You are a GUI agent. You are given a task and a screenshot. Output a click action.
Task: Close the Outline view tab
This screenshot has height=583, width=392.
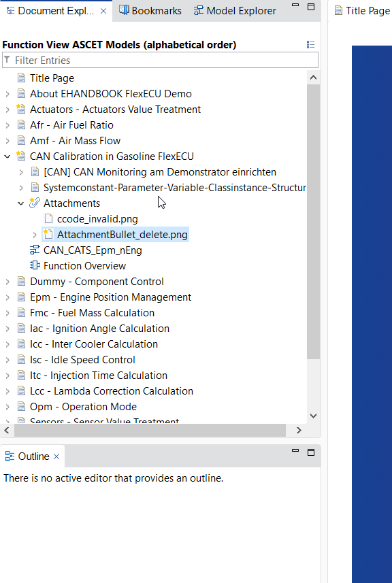pos(56,456)
